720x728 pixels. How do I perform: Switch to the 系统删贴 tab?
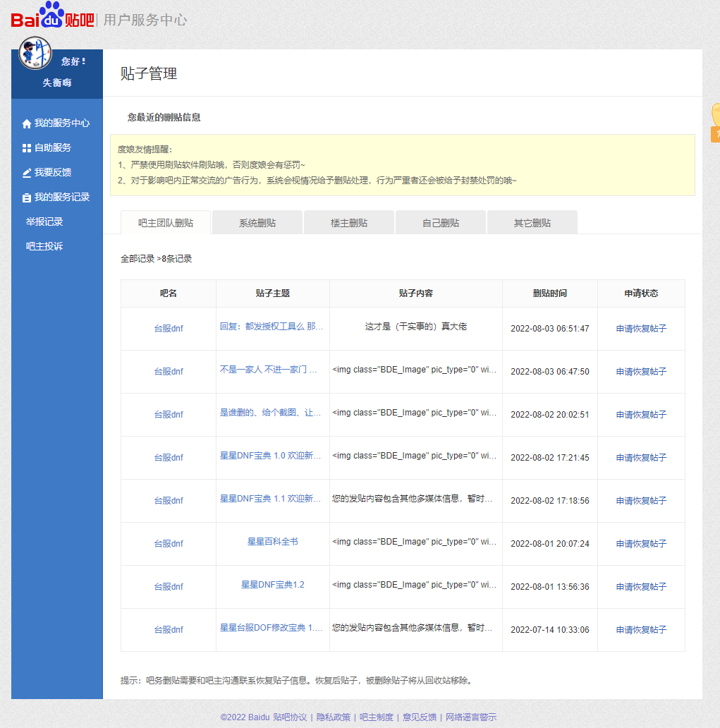pos(257,223)
